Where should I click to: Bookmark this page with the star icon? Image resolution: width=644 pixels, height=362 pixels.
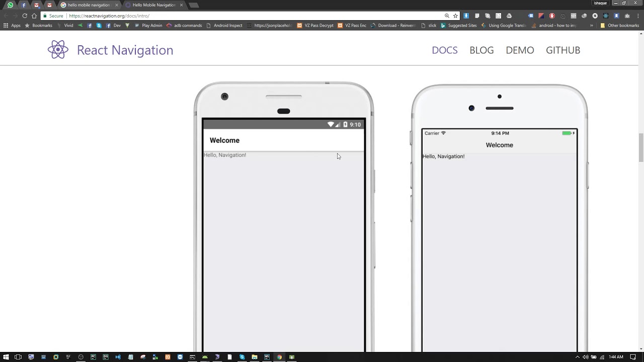pyautogui.click(x=455, y=16)
